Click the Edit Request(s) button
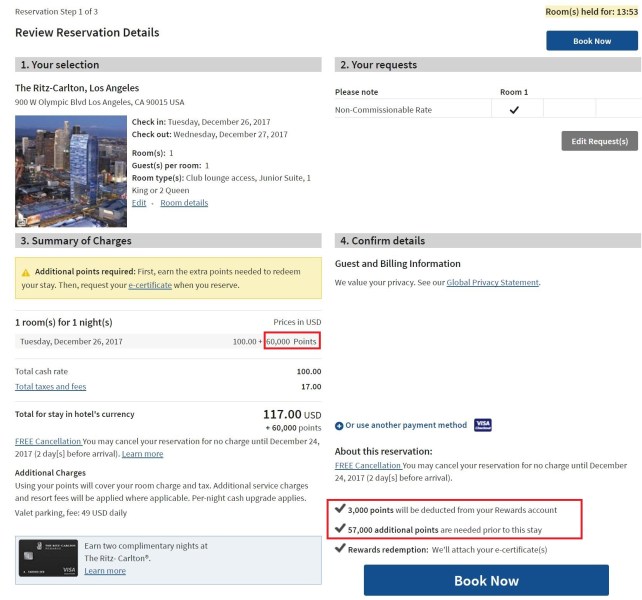Screen dimensions: 642x600 (599, 141)
